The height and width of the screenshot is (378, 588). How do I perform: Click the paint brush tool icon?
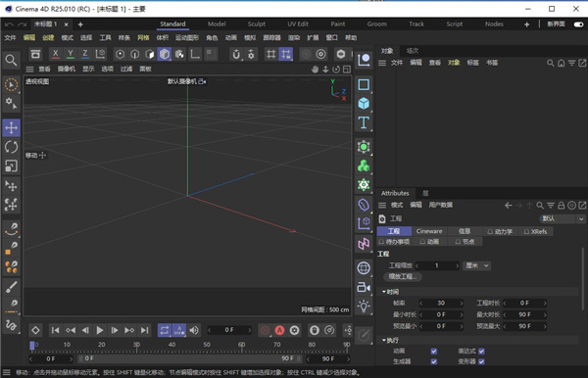[11, 287]
